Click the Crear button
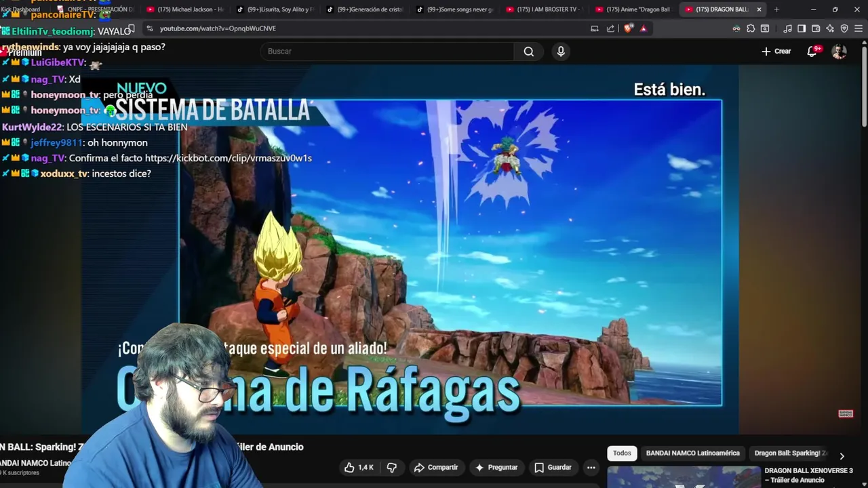The width and height of the screenshot is (868, 488). 776,52
